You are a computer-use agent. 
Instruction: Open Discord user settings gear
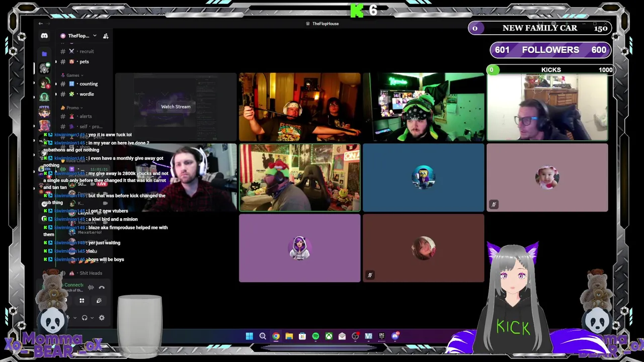(102, 318)
